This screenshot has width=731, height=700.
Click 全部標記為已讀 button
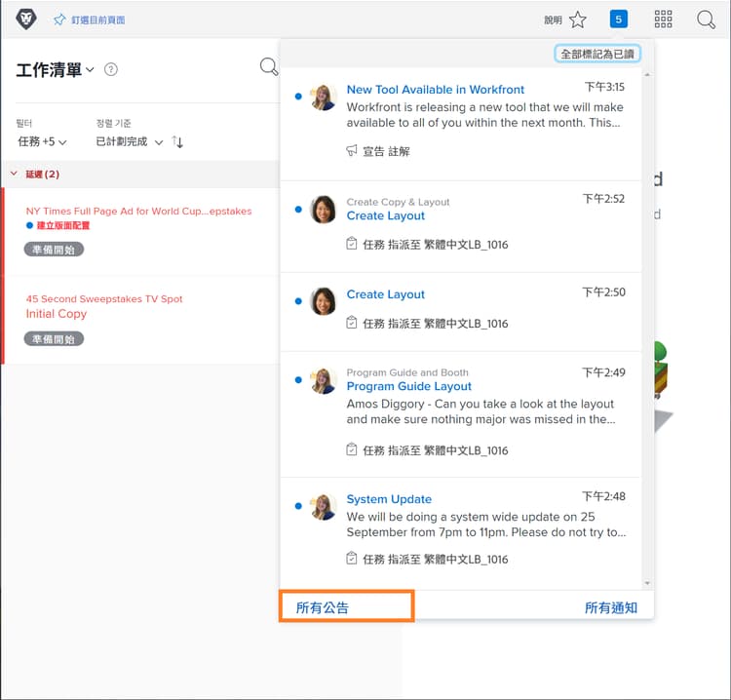(x=597, y=54)
